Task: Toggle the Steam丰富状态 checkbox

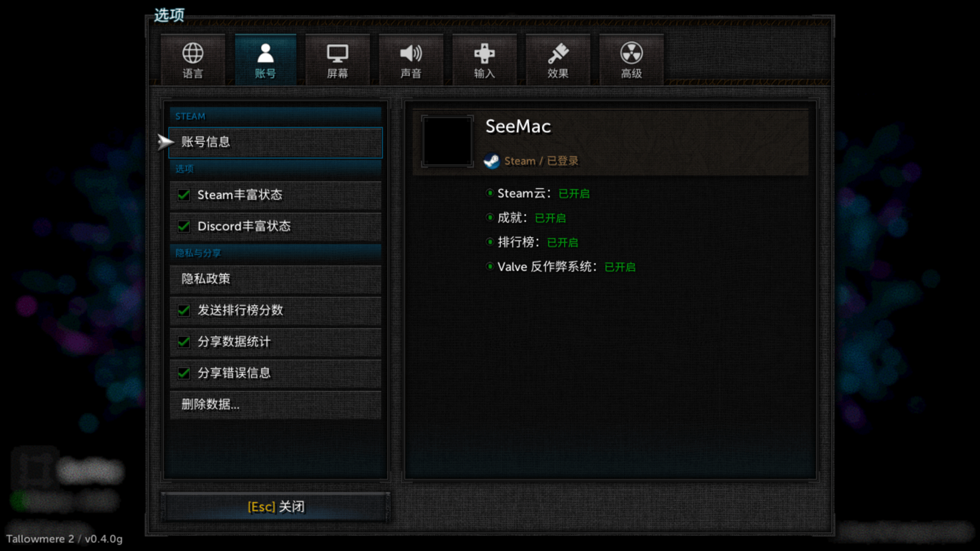Action: [x=184, y=195]
